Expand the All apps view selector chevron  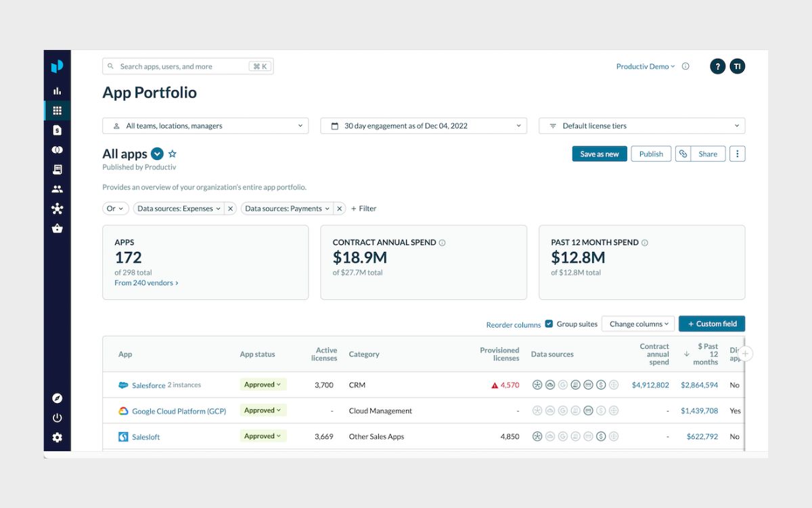coord(157,154)
